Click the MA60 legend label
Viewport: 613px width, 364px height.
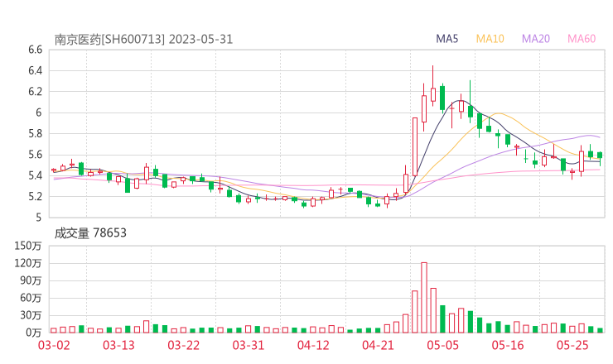(582, 39)
